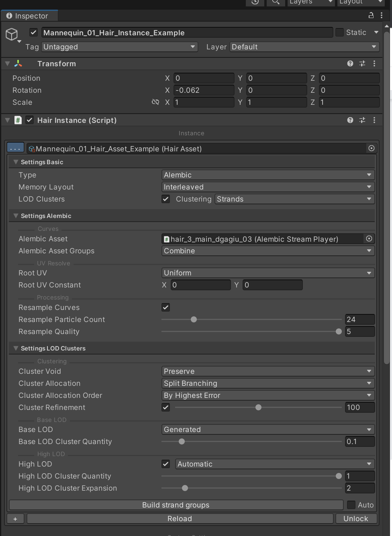Image resolution: width=392 pixels, height=536 pixels.
Task: Click the Hair Asset object picker circle
Action: (371, 149)
